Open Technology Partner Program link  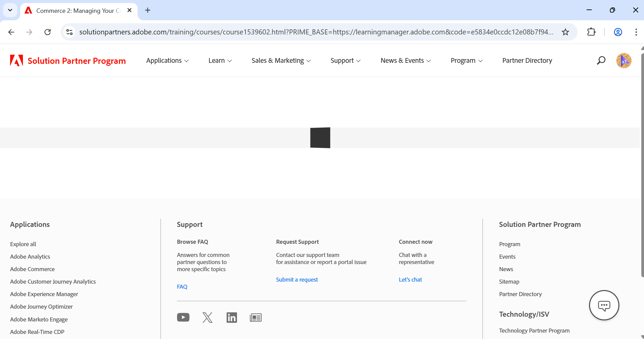534,331
